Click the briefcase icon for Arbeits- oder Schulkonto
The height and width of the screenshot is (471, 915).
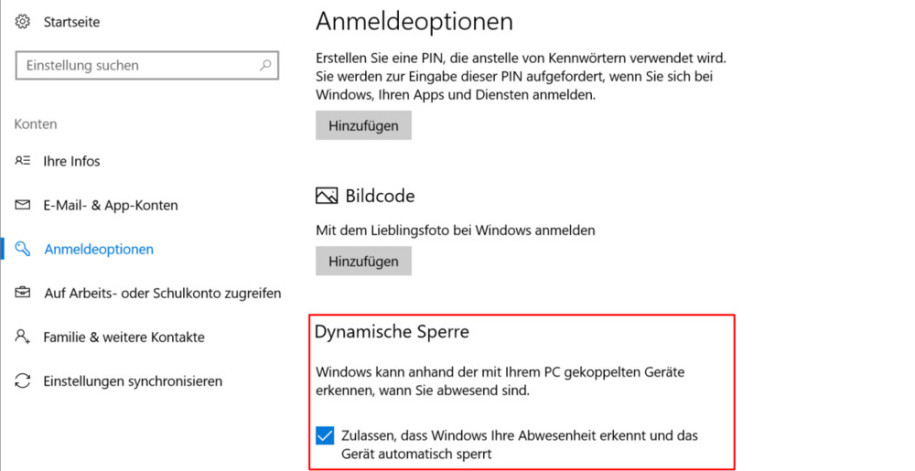(x=22, y=292)
